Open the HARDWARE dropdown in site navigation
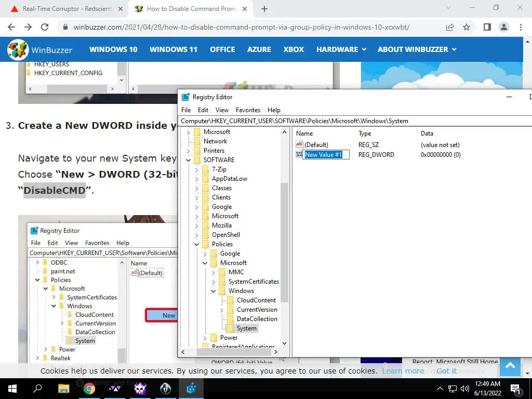Image resolution: width=532 pixels, height=399 pixels. tap(341, 49)
